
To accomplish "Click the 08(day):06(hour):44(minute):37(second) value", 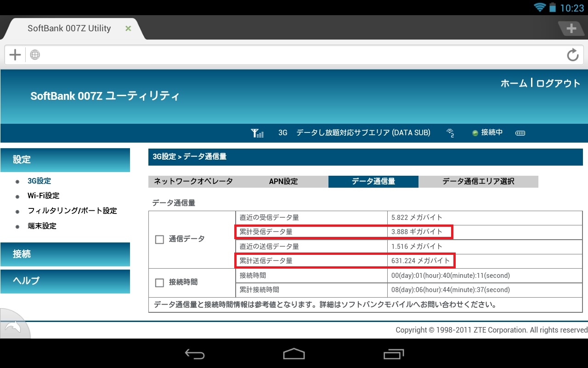I will 451,290.
